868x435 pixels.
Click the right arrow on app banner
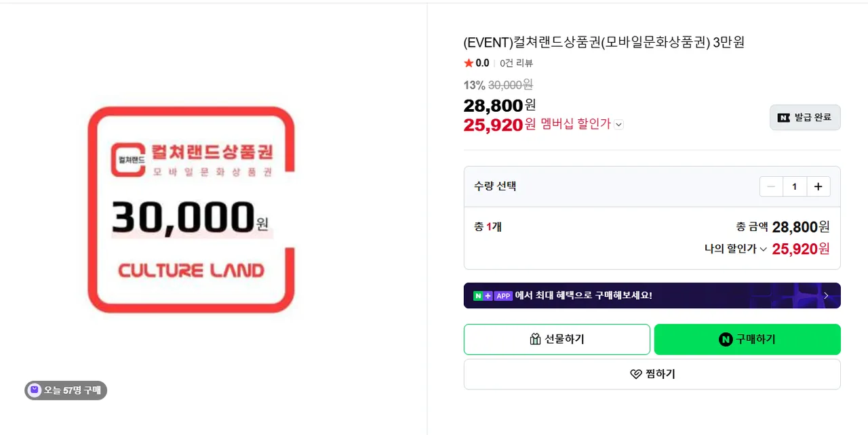pyautogui.click(x=826, y=295)
